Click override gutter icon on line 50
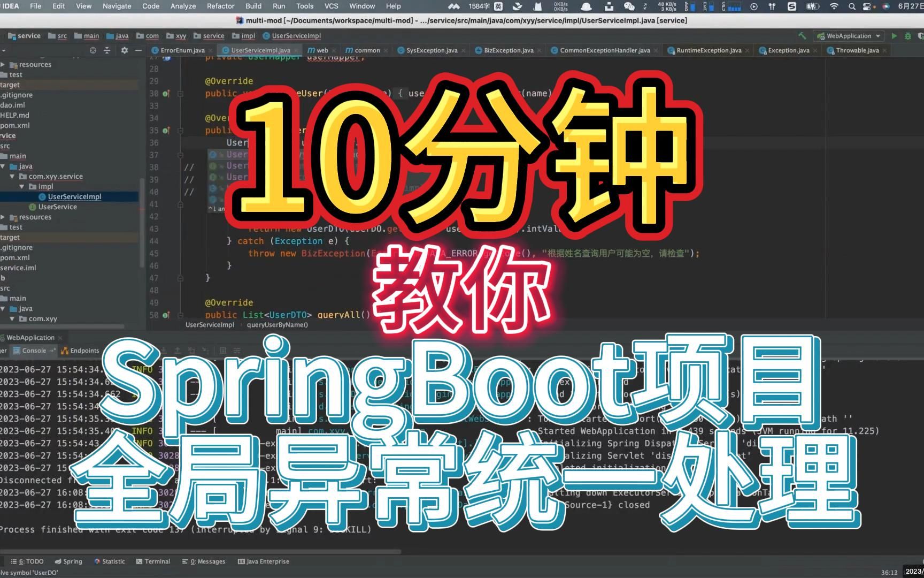The height and width of the screenshot is (578, 924). pos(166,315)
